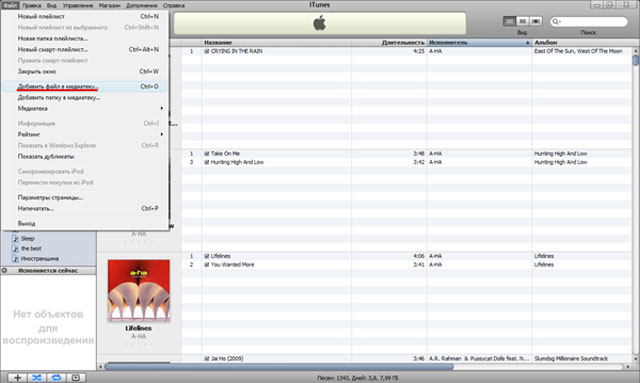The height and width of the screenshot is (383, 640).
Task: Uncheck the Take On Me track
Action: coord(207,154)
